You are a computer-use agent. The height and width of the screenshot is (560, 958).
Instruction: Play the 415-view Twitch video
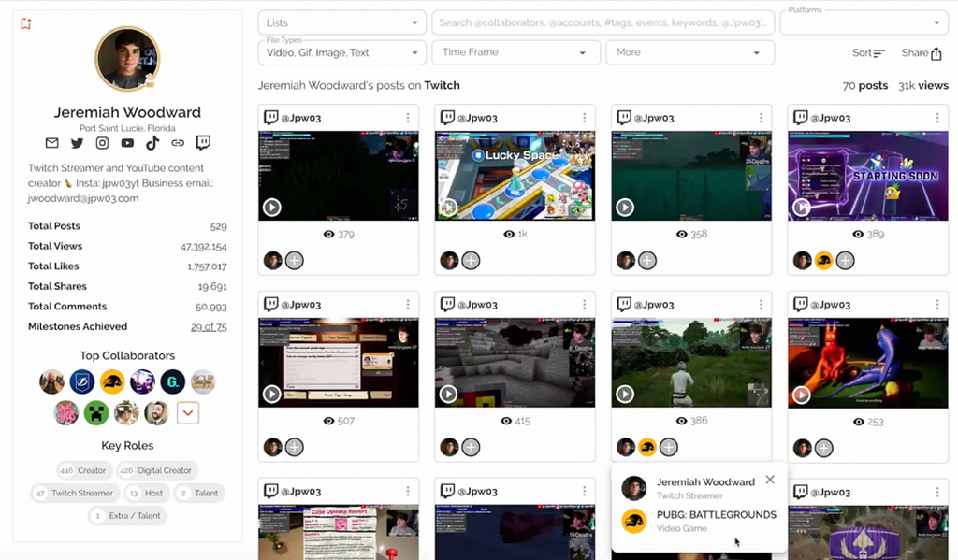pos(448,394)
